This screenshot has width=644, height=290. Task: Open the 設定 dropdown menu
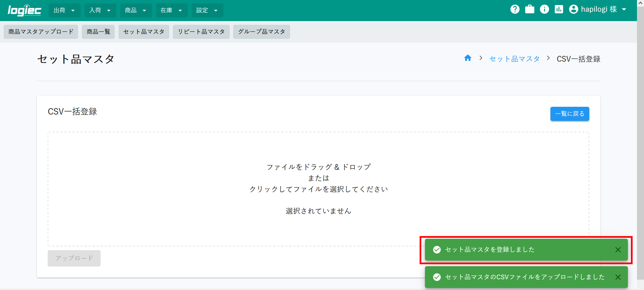point(207,10)
